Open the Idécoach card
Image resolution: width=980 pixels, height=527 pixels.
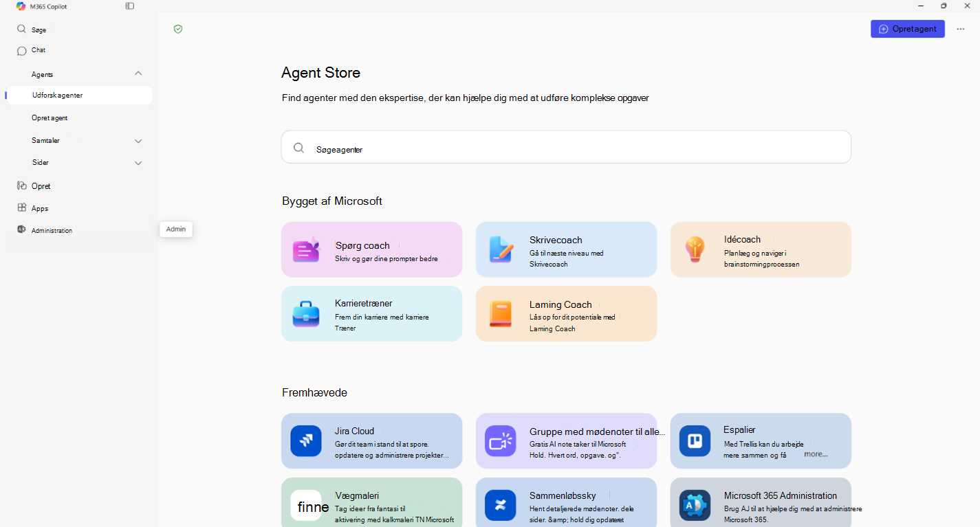761,249
